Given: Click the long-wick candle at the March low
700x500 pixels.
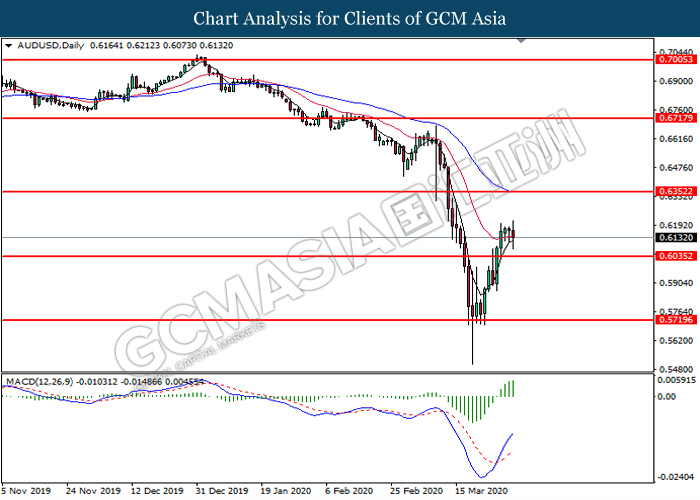Looking at the screenshot, I should tap(472, 315).
